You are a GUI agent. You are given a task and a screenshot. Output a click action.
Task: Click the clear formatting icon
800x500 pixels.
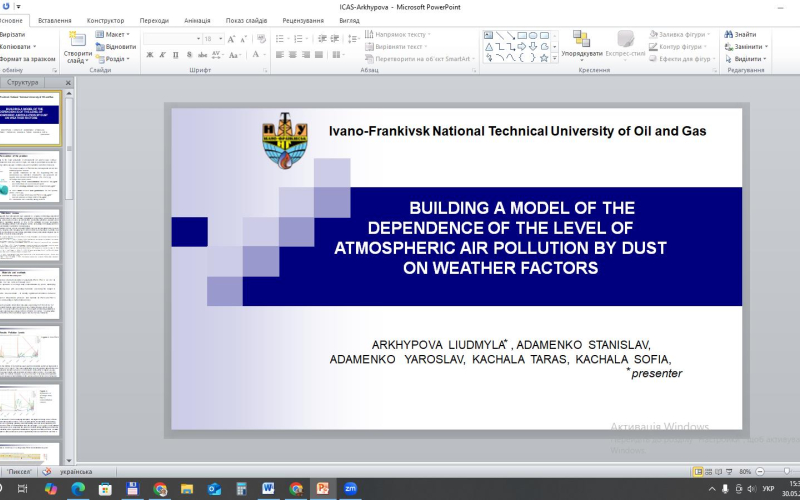click(261, 39)
